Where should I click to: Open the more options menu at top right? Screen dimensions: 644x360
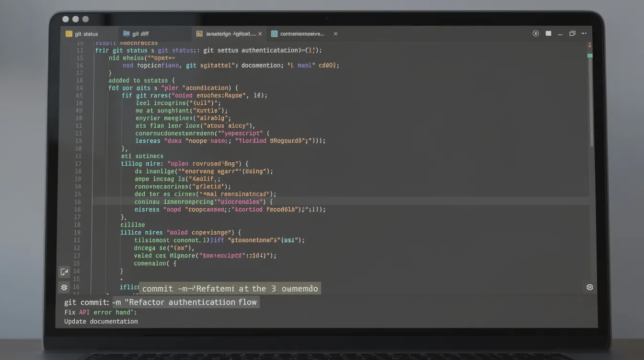point(584,34)
